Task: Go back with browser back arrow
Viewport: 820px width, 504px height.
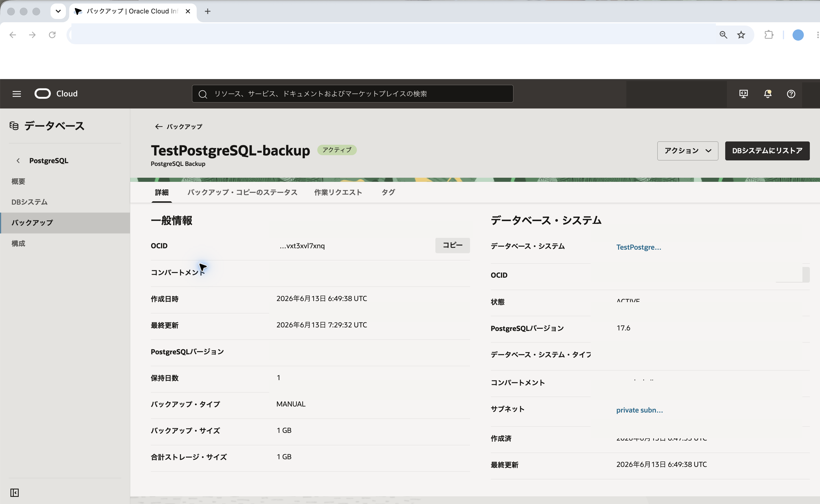Action: [x=13, y=35]
